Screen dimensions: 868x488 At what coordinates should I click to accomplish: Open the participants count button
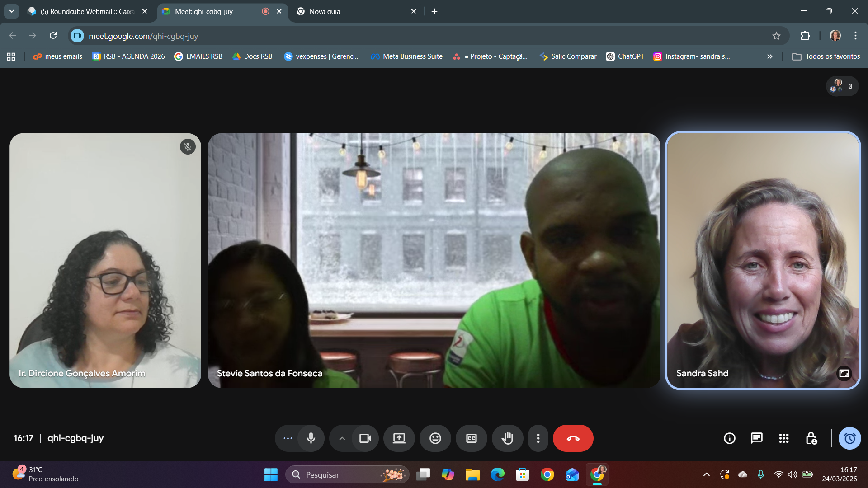point(842,86)
